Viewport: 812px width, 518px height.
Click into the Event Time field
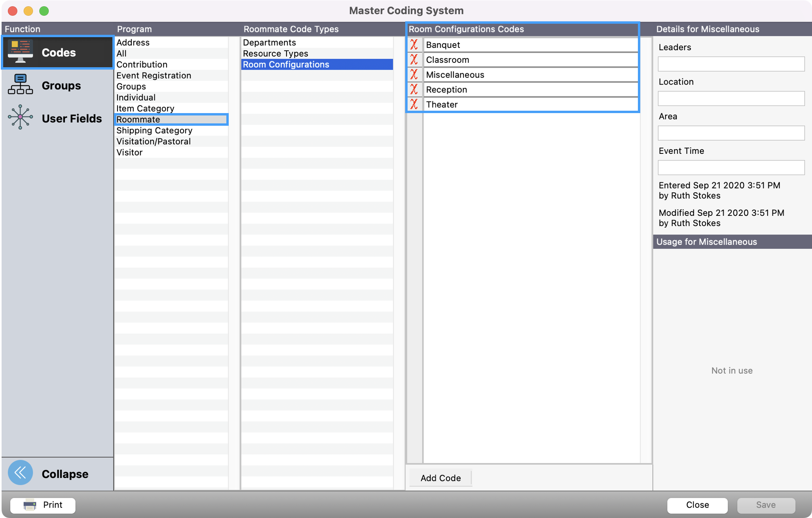pos(731,168)
